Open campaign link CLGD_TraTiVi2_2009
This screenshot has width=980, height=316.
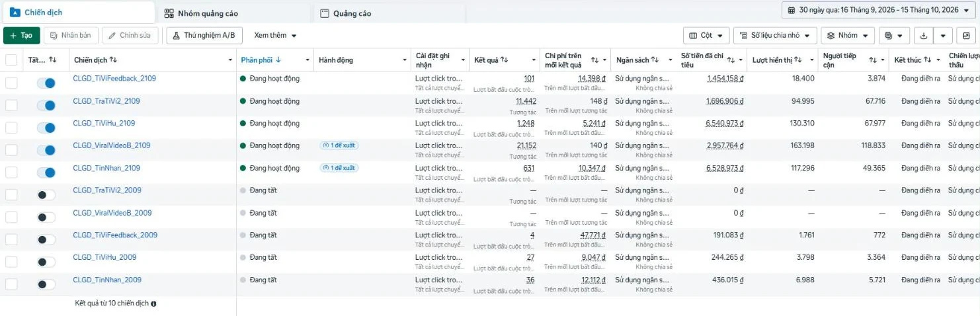tap(107, 190)
